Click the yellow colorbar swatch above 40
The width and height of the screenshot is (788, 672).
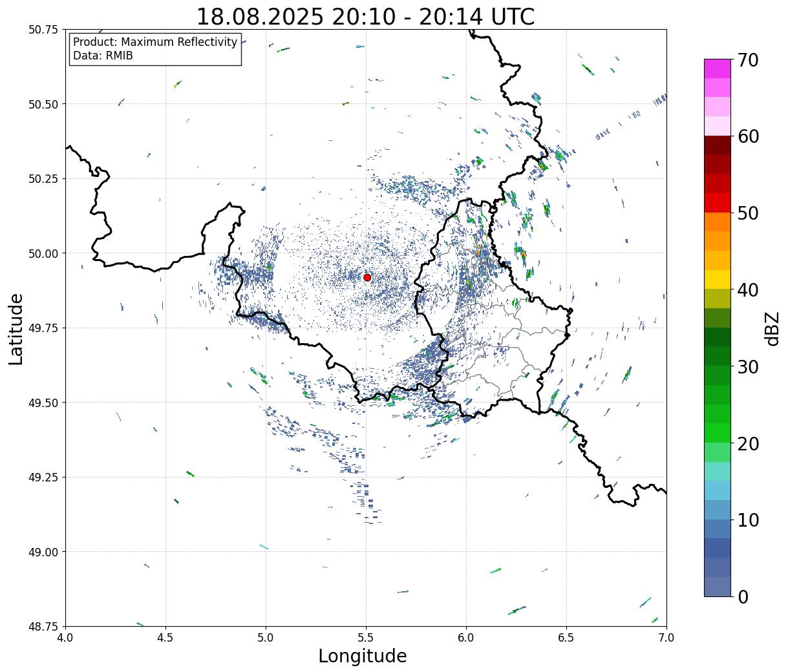(x=718, y=280)
